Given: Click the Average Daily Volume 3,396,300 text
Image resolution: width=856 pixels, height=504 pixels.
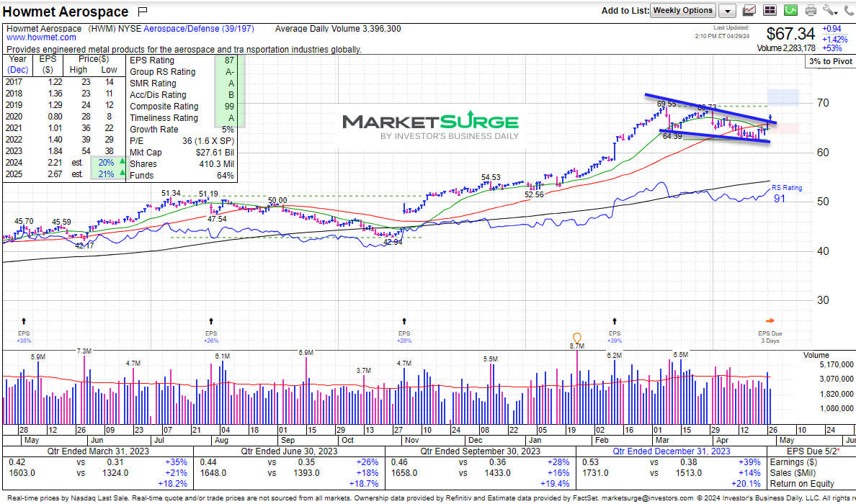Looking at the screenshot, I should (x=338, y=28).
